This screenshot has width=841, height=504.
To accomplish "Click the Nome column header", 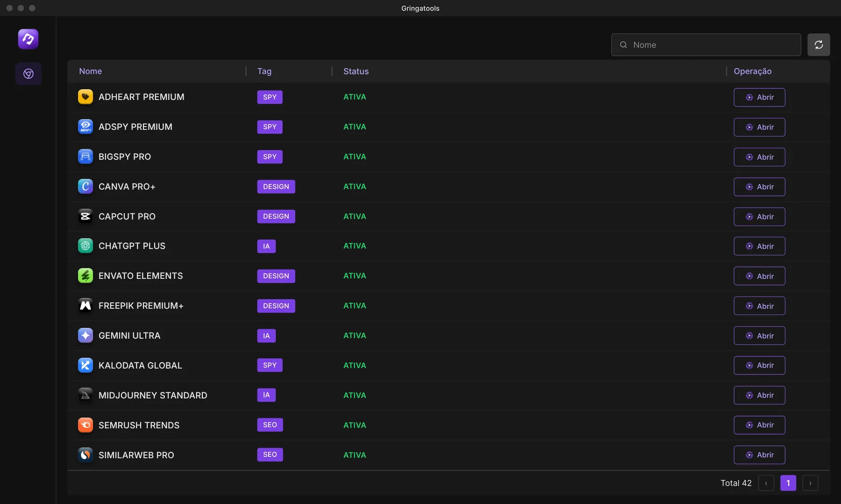I will tap(90, 71).
